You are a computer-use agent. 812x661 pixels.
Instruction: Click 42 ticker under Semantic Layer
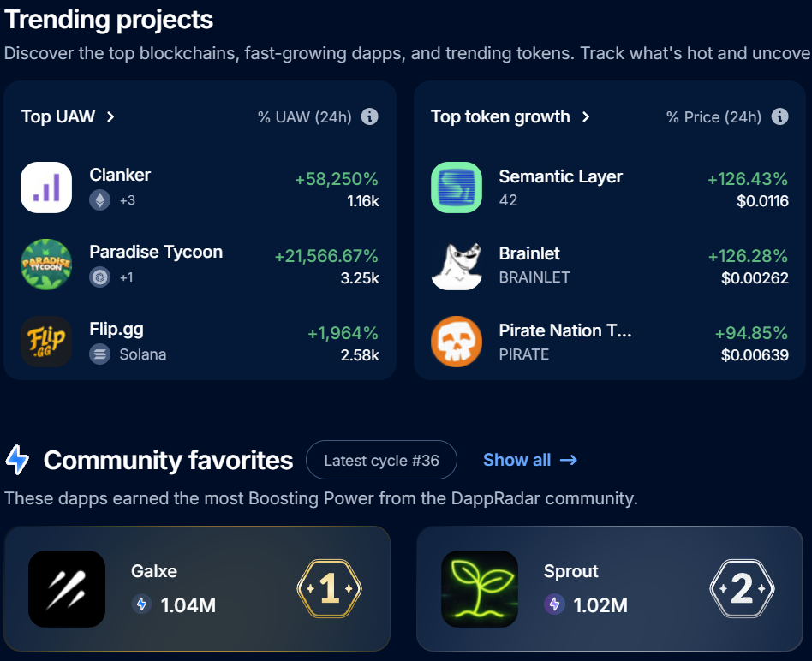point(508,200)
